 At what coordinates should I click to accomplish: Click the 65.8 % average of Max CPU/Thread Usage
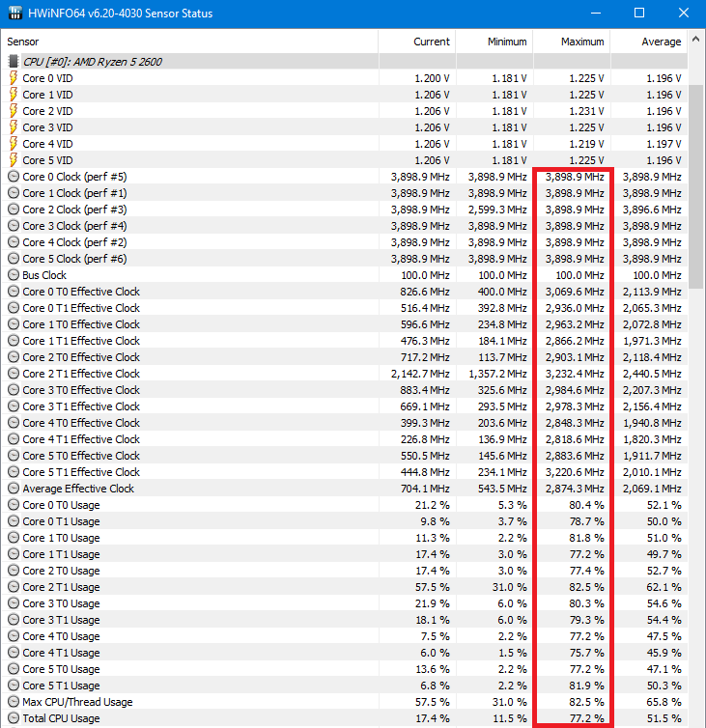coord(664,702)
